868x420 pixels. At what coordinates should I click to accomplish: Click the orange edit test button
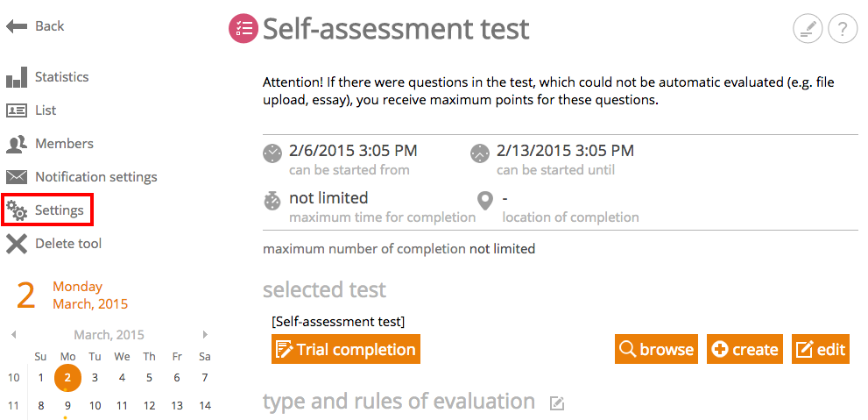[x=821, y=349]
